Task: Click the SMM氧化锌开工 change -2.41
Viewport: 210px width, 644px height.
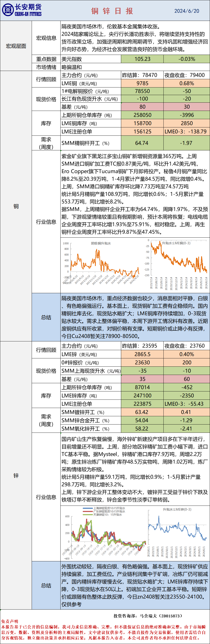Action: 187,428
